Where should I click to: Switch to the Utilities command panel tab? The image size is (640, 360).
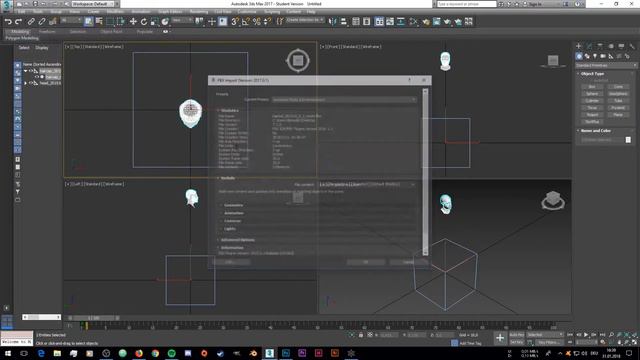pos(632,46)
